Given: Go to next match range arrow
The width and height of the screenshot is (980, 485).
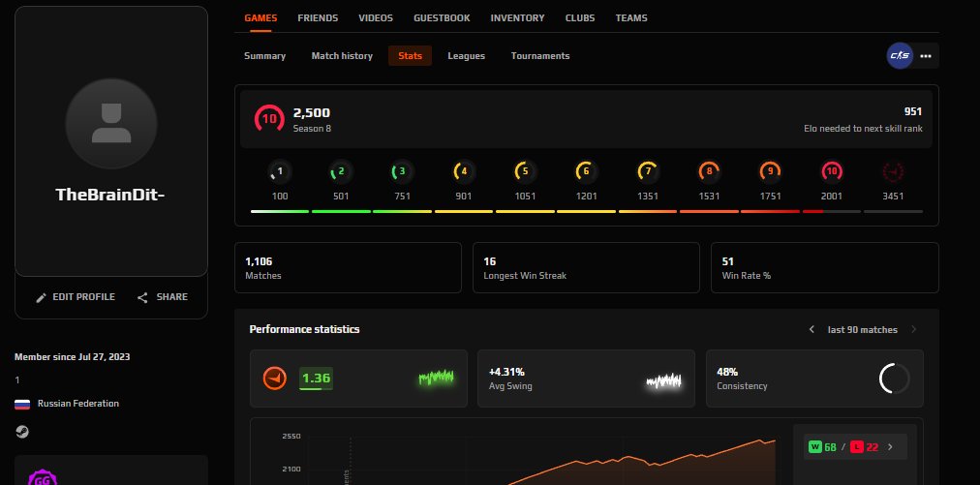Looking at the screenshot, I should (914, 329).
